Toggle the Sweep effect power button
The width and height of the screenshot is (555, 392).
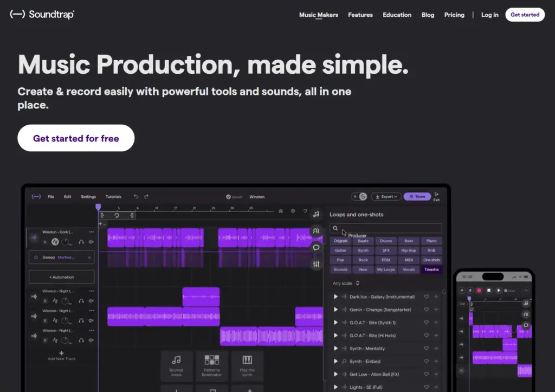[36, 258]
